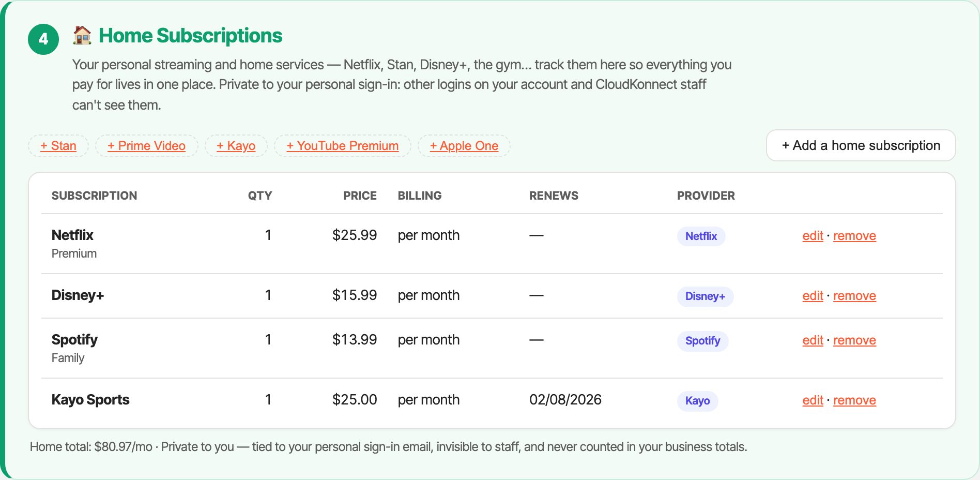Viewport: 980px width, 480px height.
Task: Select the Netflix subscription name
Action: [x=72, y=235]
